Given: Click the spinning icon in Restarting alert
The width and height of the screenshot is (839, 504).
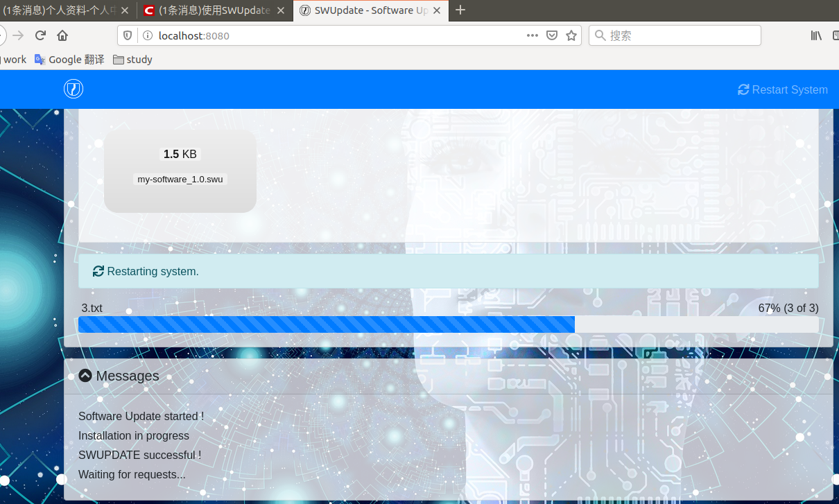Looking at the screenshot, I should click(98, 271).
